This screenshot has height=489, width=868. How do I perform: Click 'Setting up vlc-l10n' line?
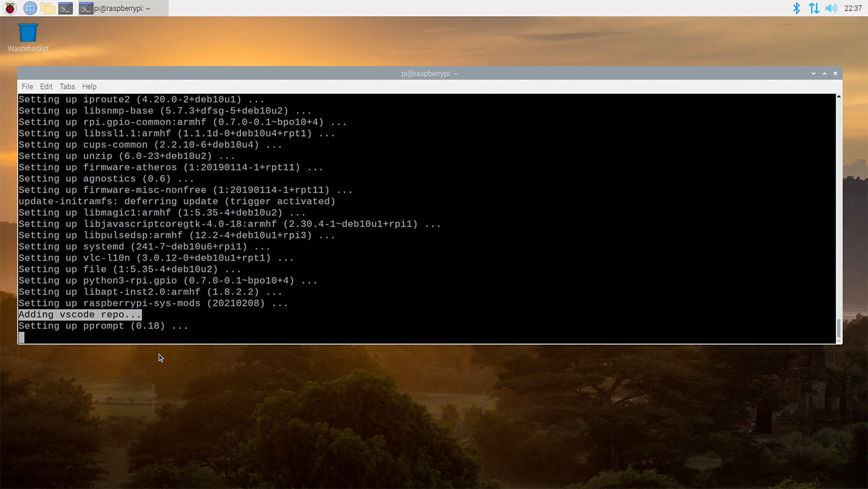156,258
